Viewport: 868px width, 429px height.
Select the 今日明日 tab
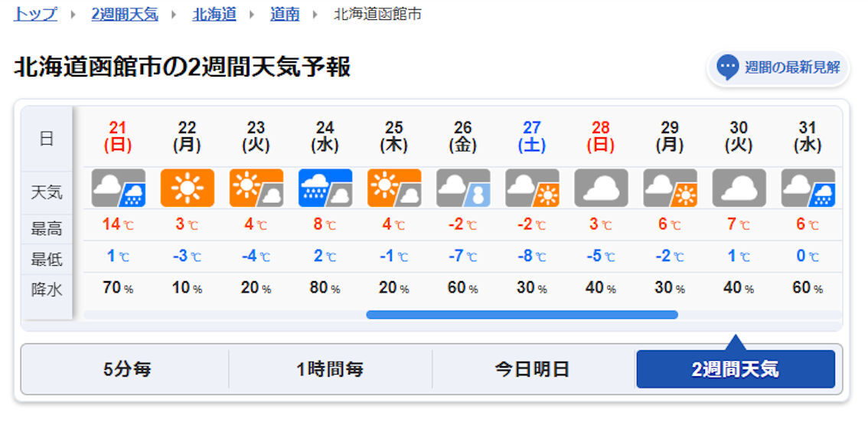point(532,369)
